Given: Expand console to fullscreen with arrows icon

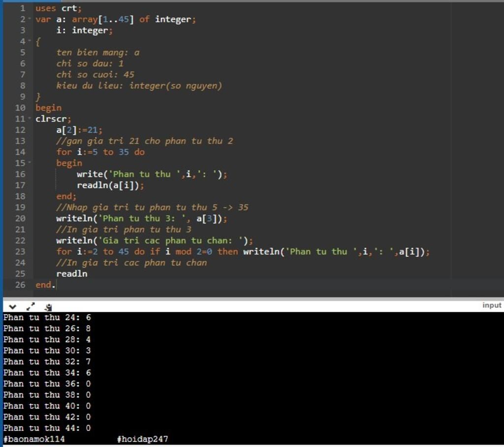Looking at the screenshot, I should (x=31, y=307).
